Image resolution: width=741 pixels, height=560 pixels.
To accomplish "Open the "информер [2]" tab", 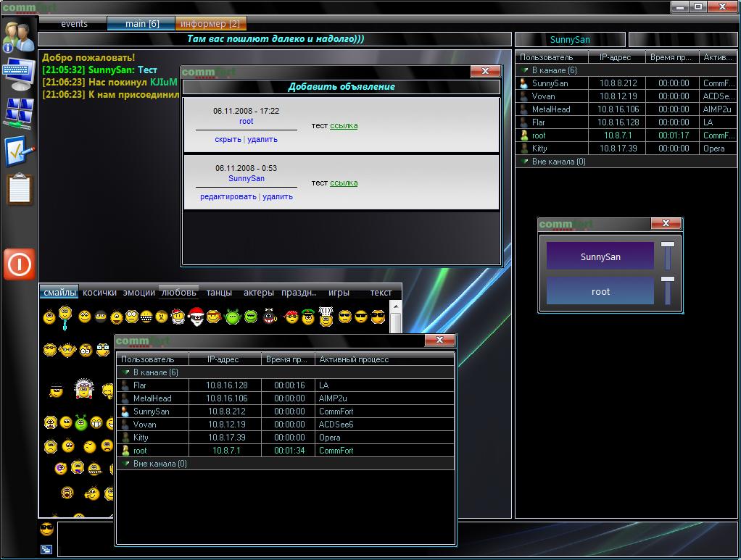I will click(210, 24).
